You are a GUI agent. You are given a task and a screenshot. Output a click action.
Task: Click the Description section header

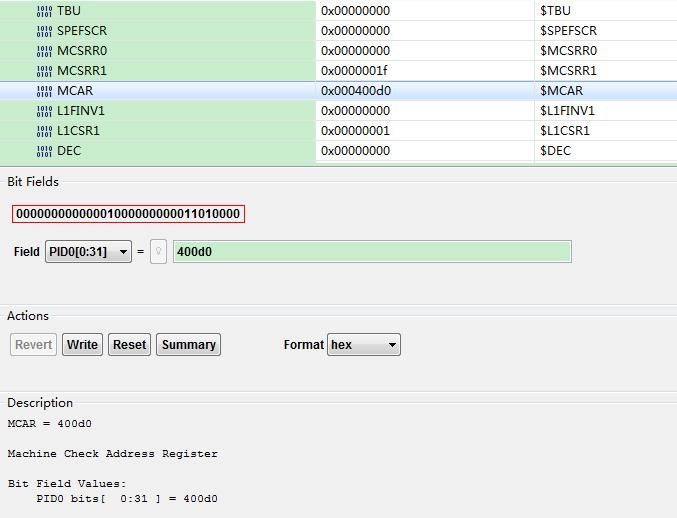pyautogui.click(x=40, y=403)
